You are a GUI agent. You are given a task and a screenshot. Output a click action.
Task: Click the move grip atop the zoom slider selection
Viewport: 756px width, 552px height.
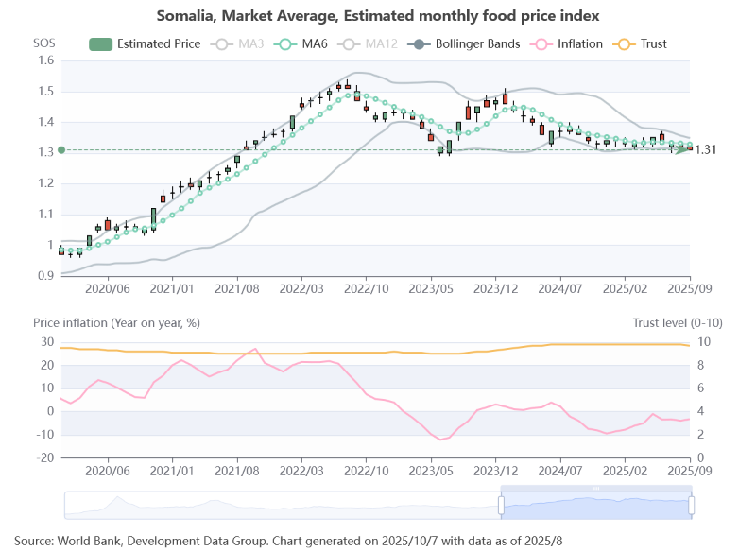click(596, 488)
